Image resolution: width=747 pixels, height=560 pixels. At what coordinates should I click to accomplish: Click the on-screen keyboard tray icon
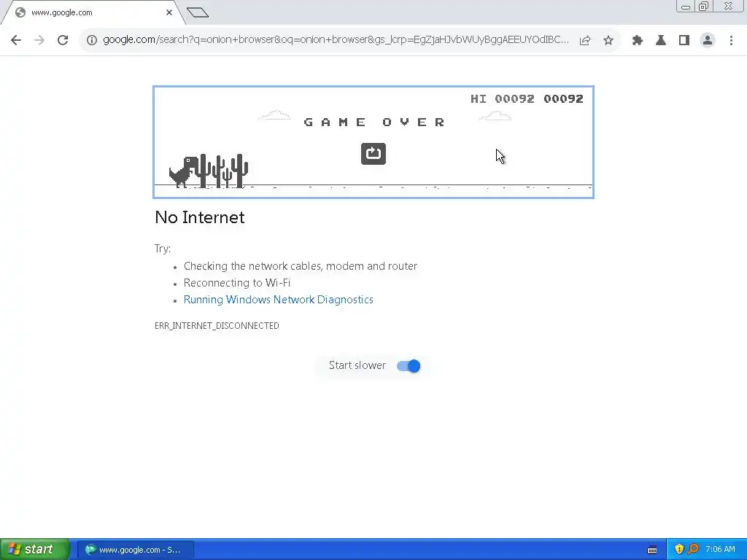pyautogui.click(x=652, y=550)
